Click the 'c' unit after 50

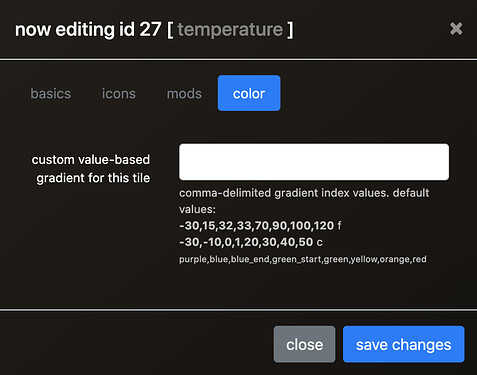320,242
